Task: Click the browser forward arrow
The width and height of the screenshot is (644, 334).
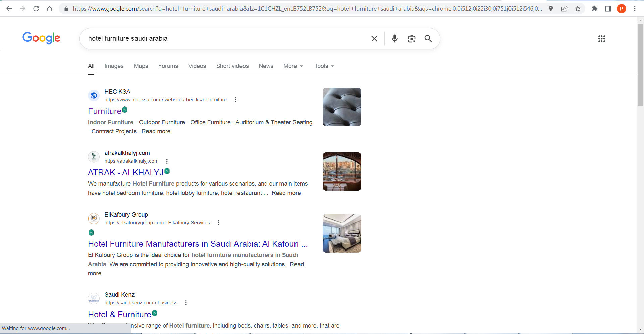Action: (x=22, y=9)
